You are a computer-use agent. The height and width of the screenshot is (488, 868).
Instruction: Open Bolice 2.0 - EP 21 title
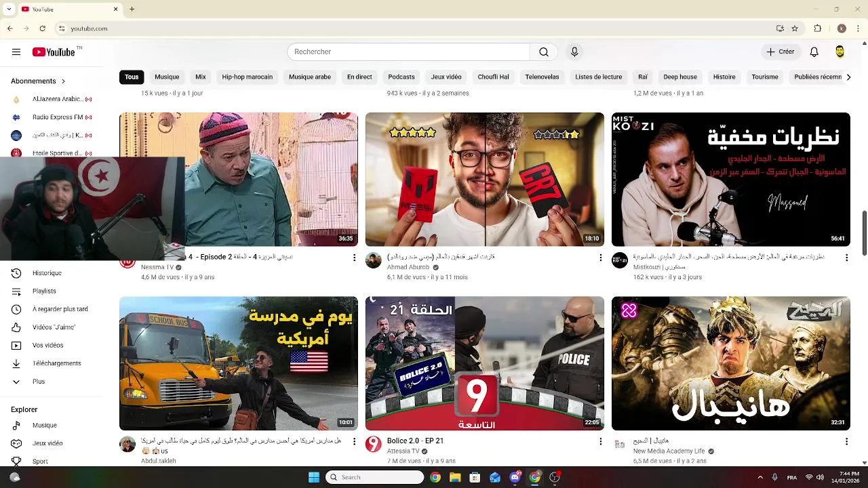click(x=415, y=441)
